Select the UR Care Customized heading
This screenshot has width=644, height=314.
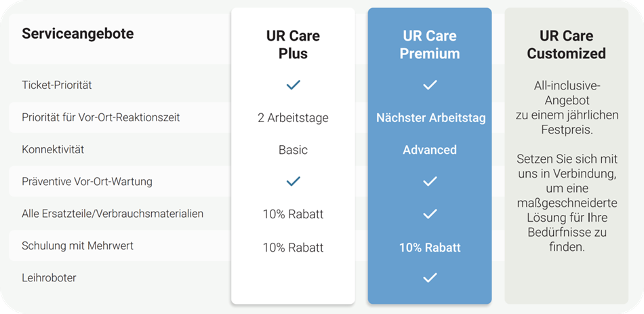[566, 44]
